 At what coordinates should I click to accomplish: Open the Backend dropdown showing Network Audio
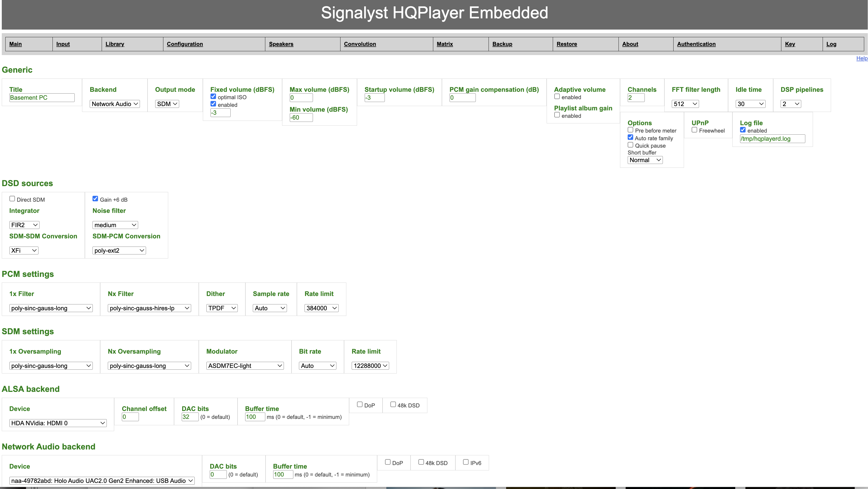click(x=115, y=104)
